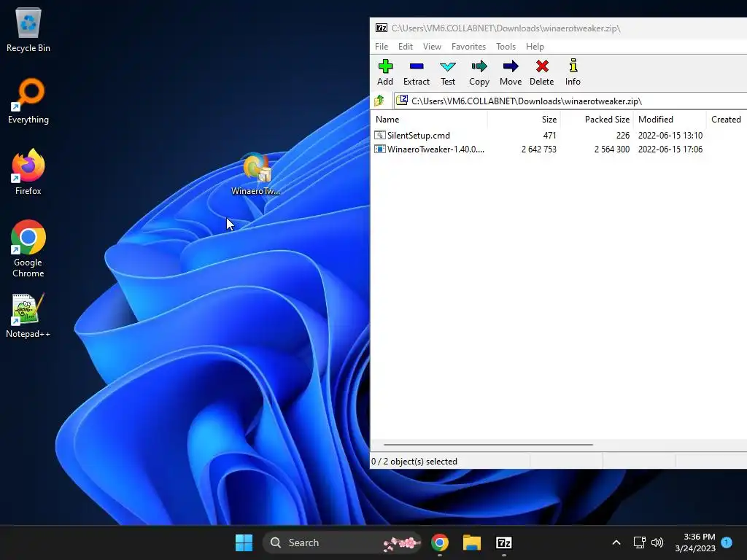This screenshot has height=560, width=747.
Task: Open the Windows Start button
Action: click(x=244, y=542)
